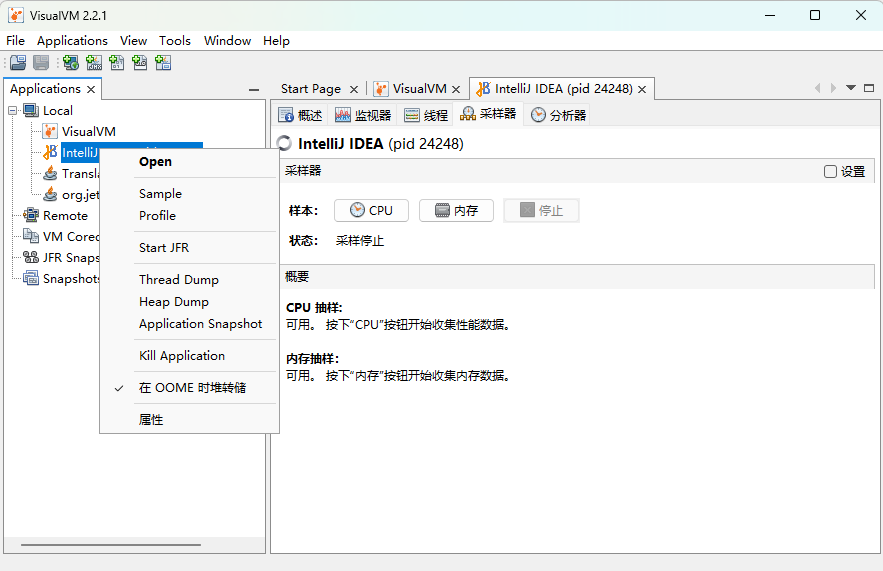
Task: Choose Kill Application from the context menu
Action: click(x=189, y=355)
